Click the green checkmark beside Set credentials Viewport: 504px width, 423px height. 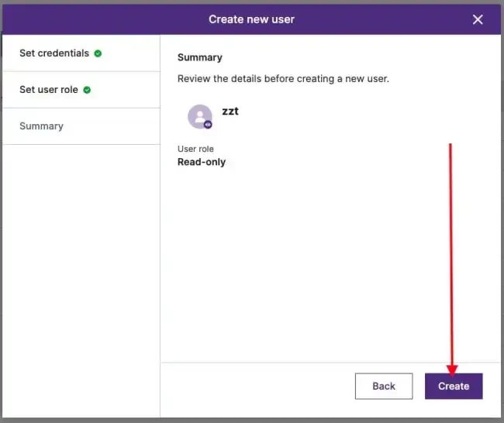pos(98,53)
